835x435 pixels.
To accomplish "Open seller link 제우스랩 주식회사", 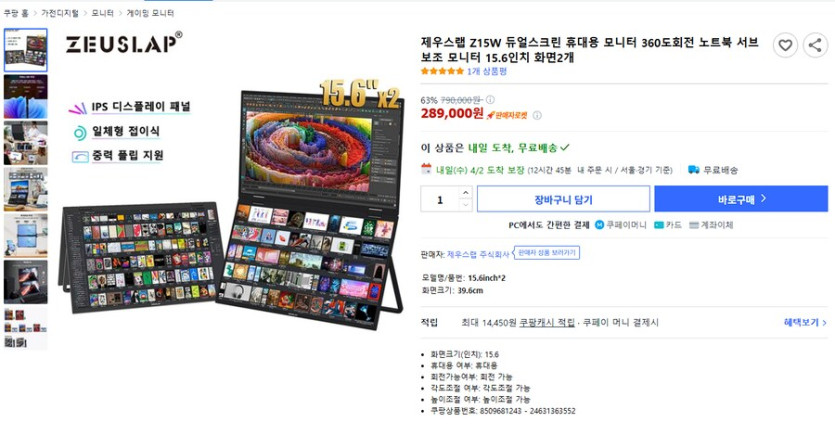I will [478, 255].
